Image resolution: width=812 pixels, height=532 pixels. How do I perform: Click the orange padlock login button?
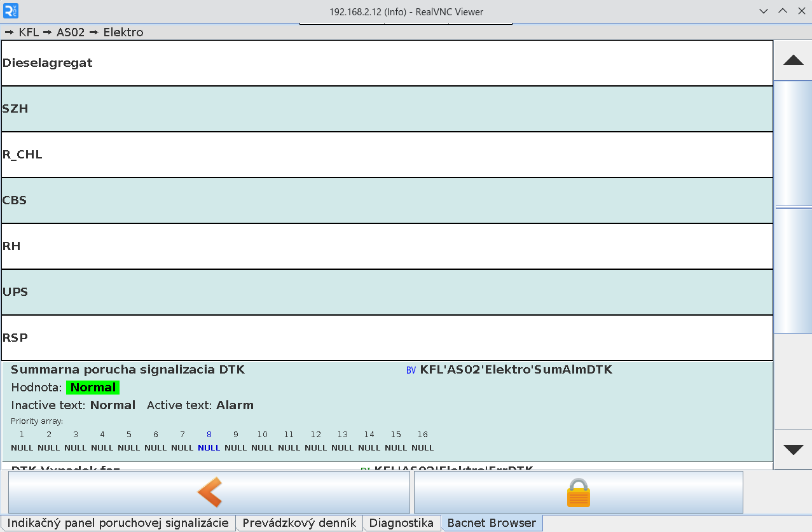(x=578, y=493)
